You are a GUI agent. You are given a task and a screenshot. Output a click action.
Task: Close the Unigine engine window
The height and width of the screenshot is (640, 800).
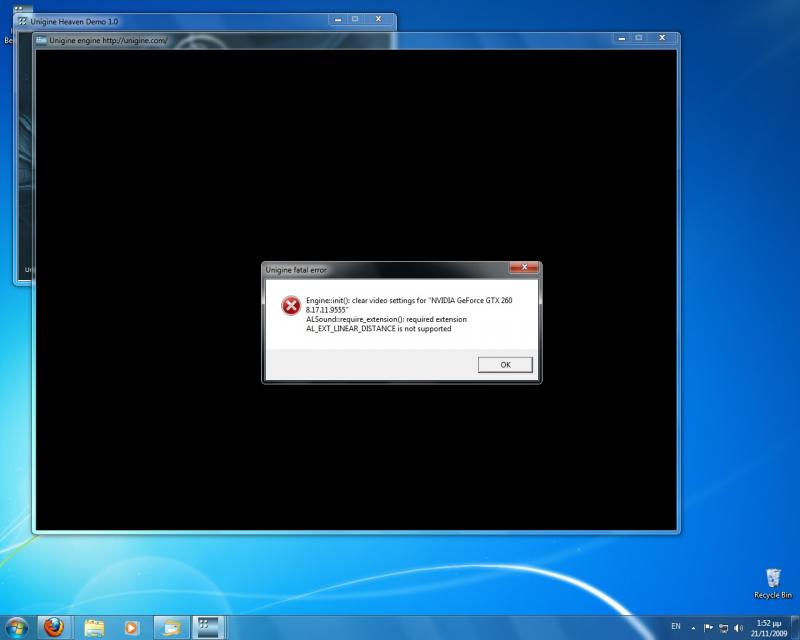point(662,38)
